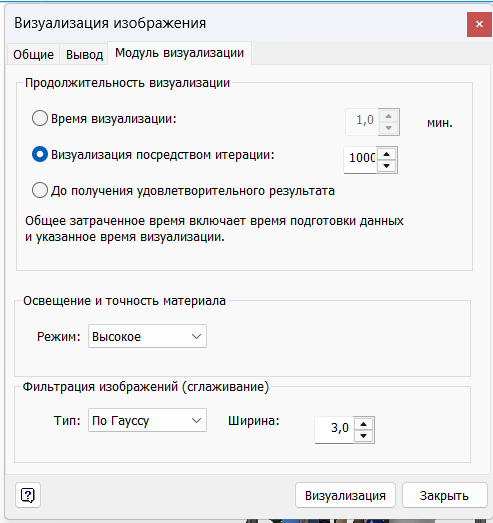Switch to the Общие tab

tap(33, 54)
